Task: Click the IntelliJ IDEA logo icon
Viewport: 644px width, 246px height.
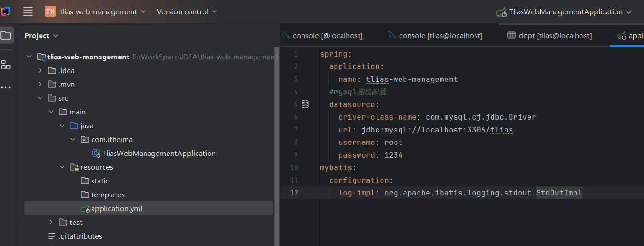Action: (x=6, y=11)
